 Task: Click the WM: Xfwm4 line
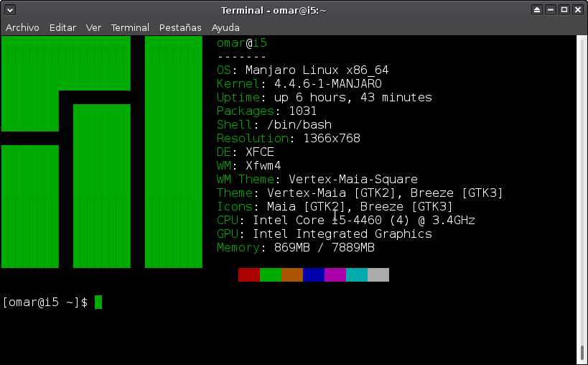249,165
